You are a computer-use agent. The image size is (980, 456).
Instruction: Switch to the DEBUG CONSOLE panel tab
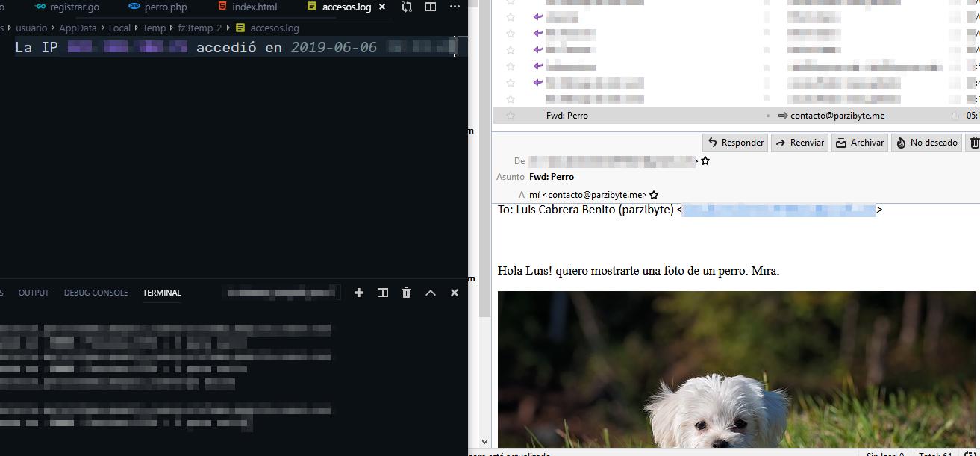pos(96,293)
